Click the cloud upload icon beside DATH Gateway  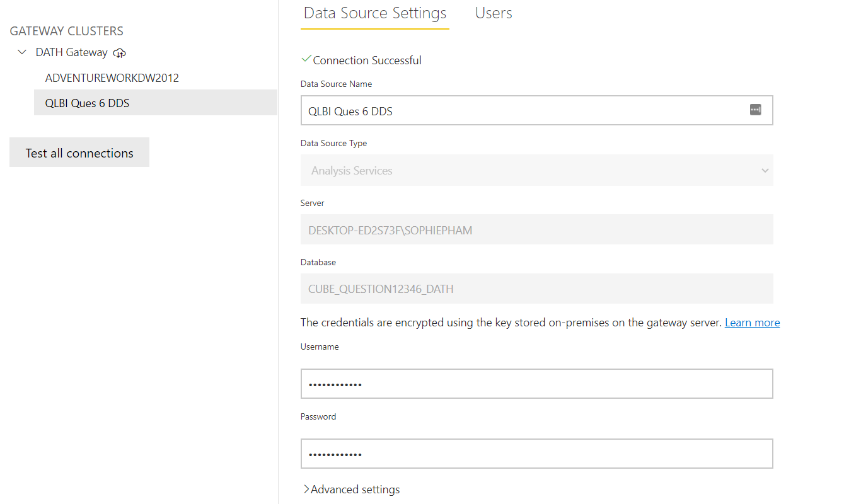pos(120,53)
